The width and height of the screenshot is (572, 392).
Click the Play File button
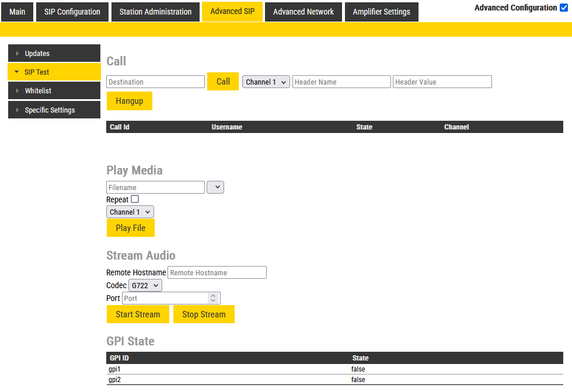pos(131,228)
